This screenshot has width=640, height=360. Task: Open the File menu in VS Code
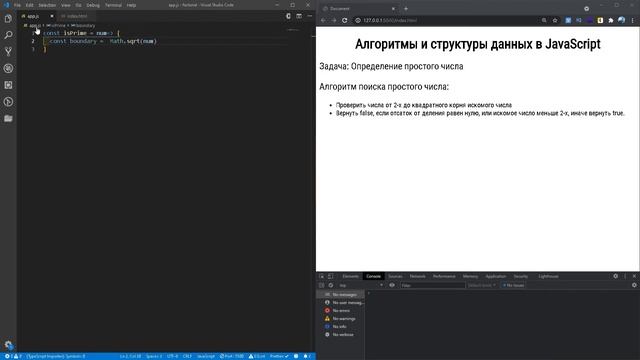[17, 5]
